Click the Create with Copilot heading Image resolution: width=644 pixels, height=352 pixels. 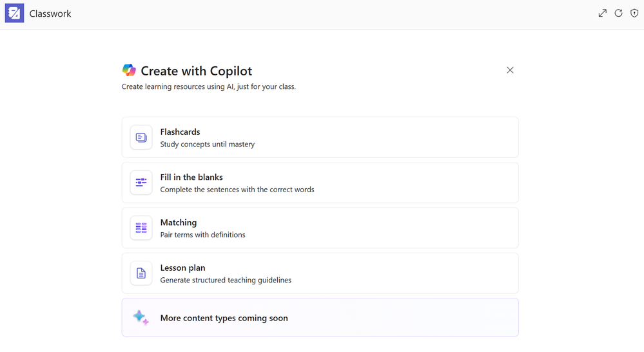point(196,71)
